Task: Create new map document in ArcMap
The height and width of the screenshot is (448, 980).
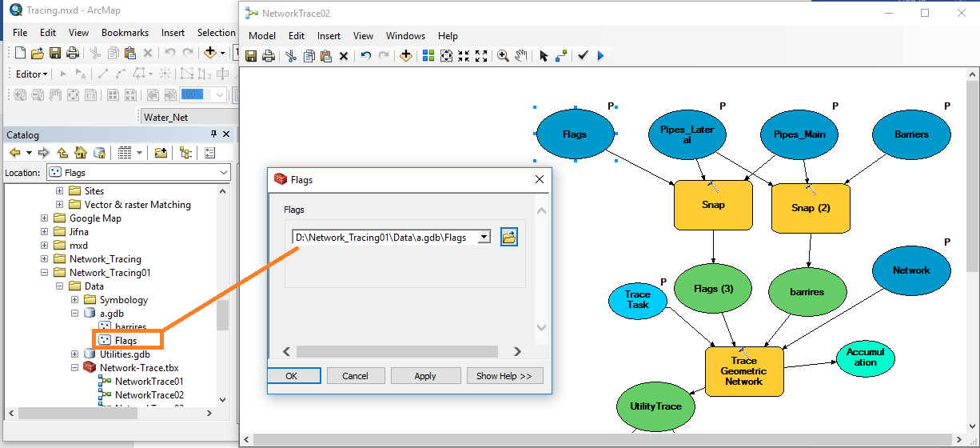Action: click(20, 53)
